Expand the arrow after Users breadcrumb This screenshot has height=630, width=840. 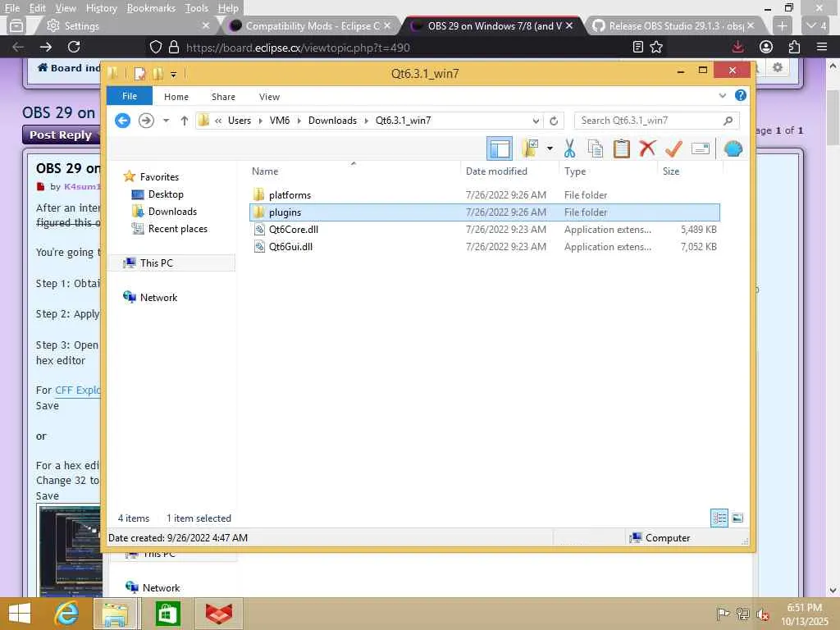260,121
